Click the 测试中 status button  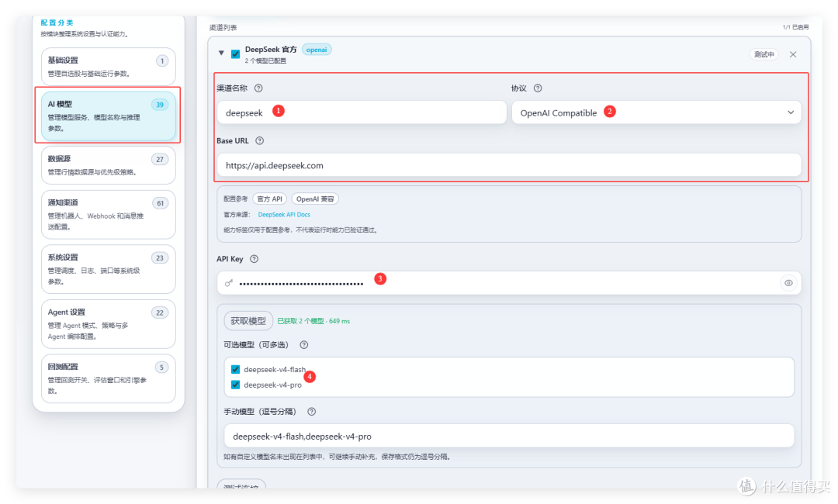point(764,54)
